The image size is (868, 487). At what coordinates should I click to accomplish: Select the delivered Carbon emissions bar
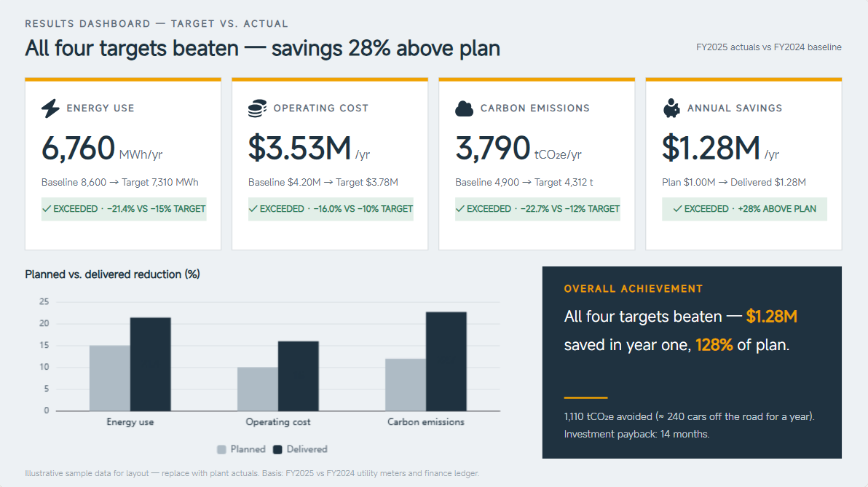[x=446, y=361]
